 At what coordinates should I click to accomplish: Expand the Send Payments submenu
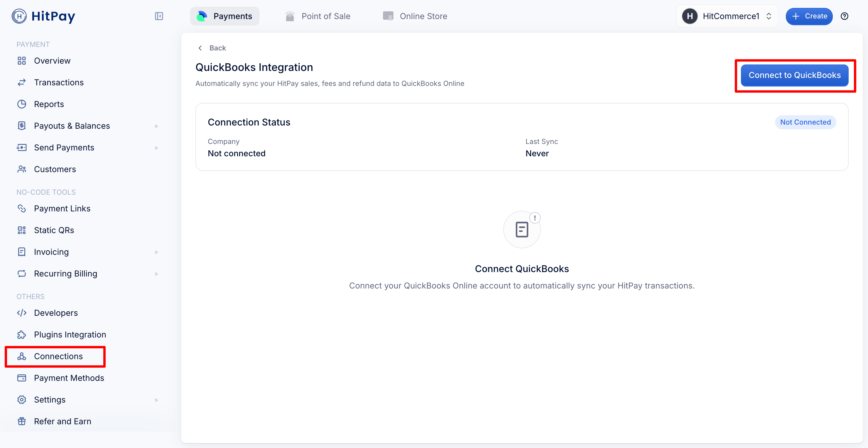156,148
